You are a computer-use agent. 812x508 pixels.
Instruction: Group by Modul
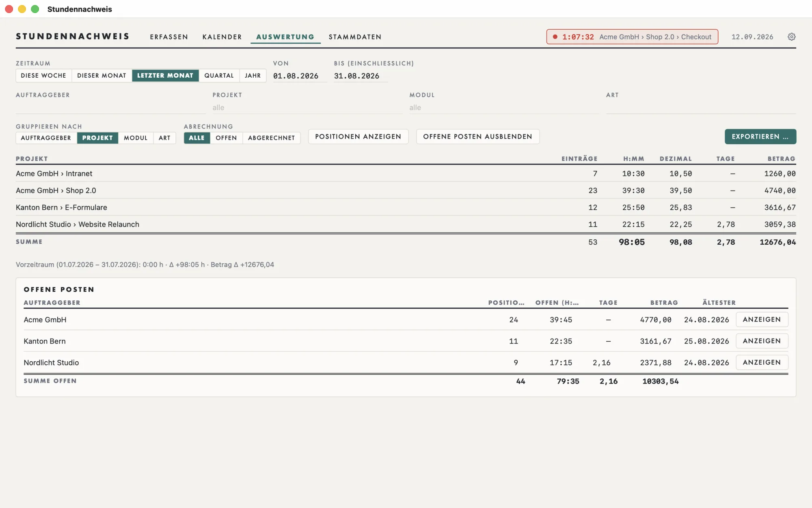coord(136,138)
